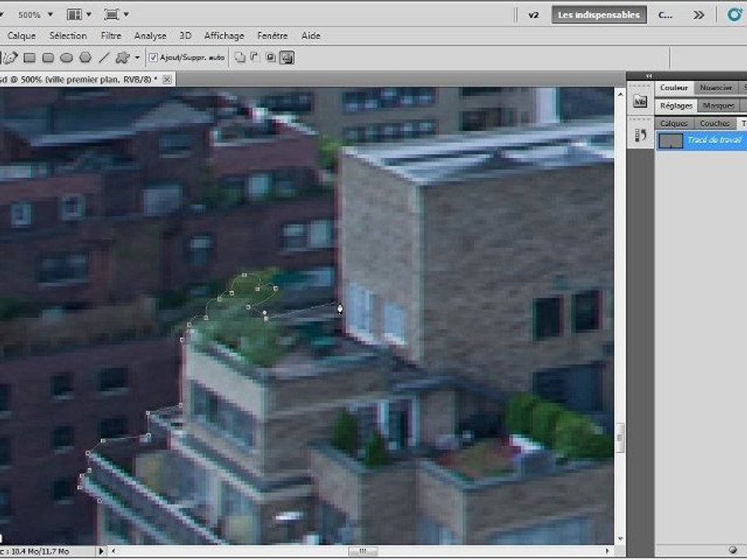Select the Tracé de travail path row
The width and height of the screenshot is (747, 560).
click(701, 141)
